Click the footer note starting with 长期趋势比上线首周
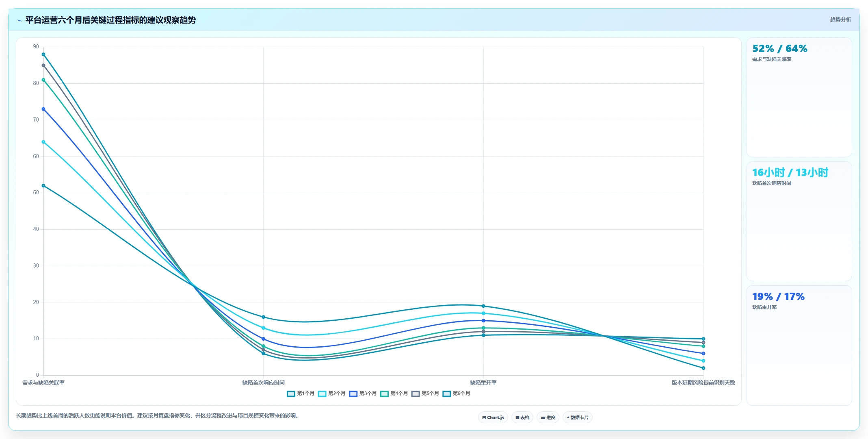The width and height of the screenshot is (868, 439). 158,416
